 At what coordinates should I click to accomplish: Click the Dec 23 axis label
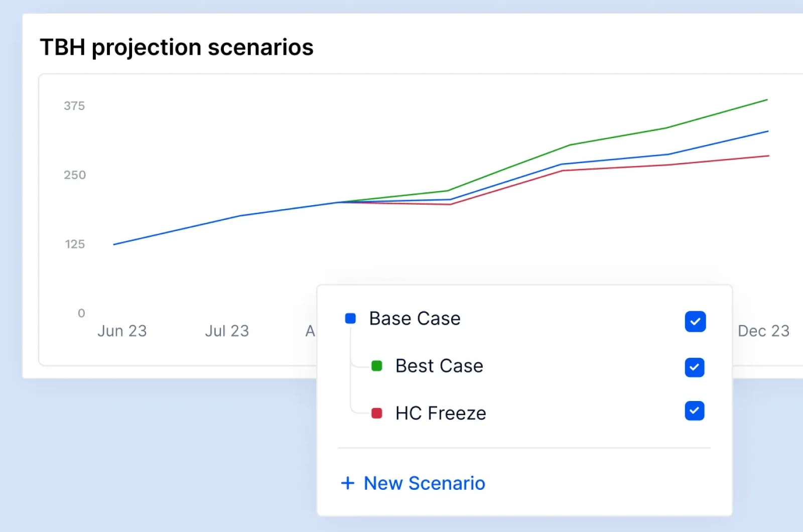click(764, 330)
